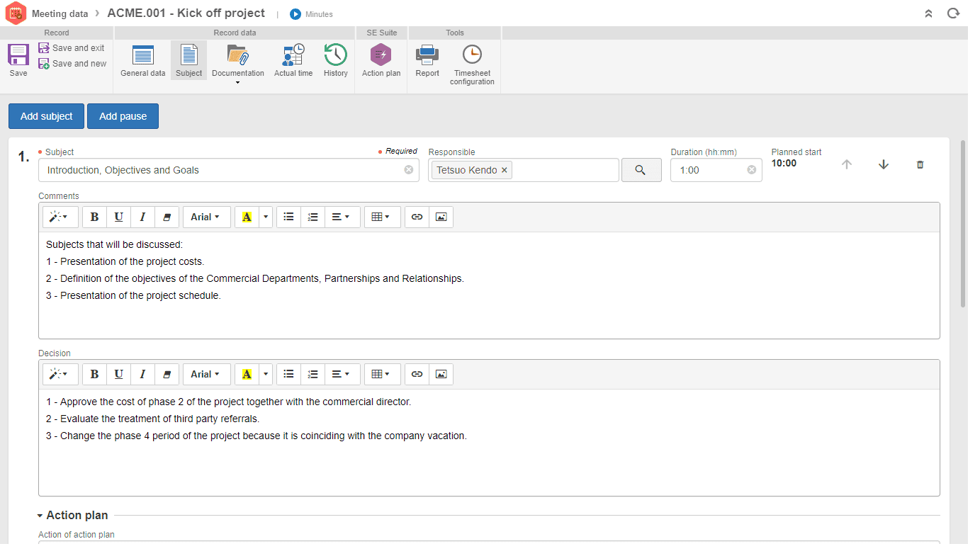980x556 pixels.
Task: Delete subject 1 with trash icon
Action: pyautogui.click(x=920, y=164)
